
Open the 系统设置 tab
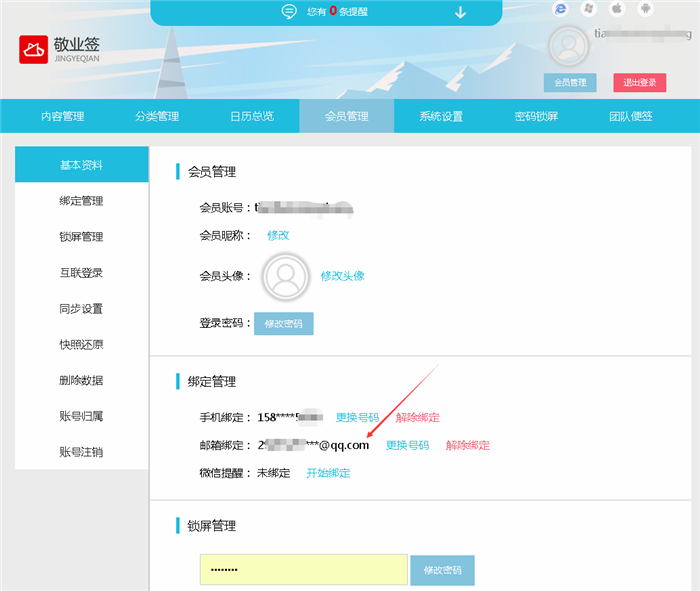(x=441, y=116)
